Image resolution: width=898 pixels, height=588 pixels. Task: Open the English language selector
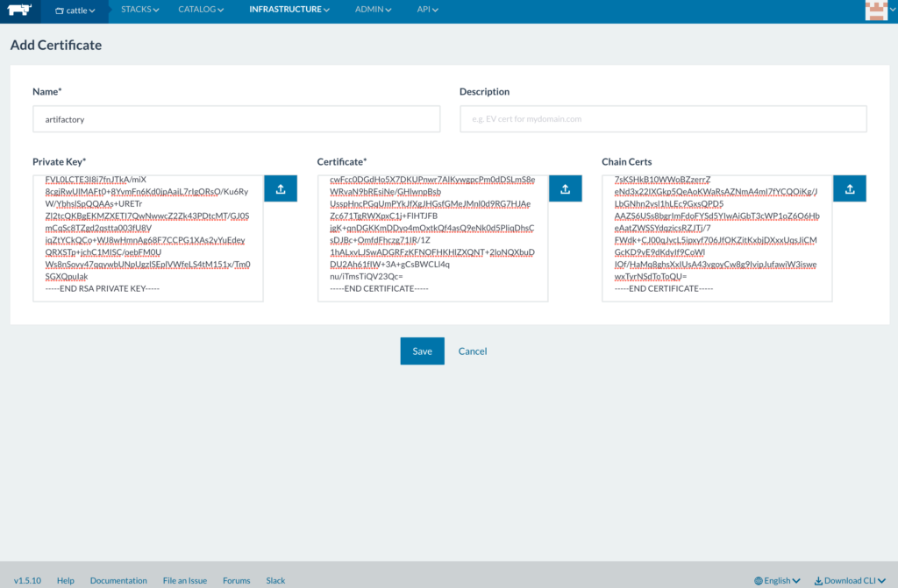tap(777, 580)
